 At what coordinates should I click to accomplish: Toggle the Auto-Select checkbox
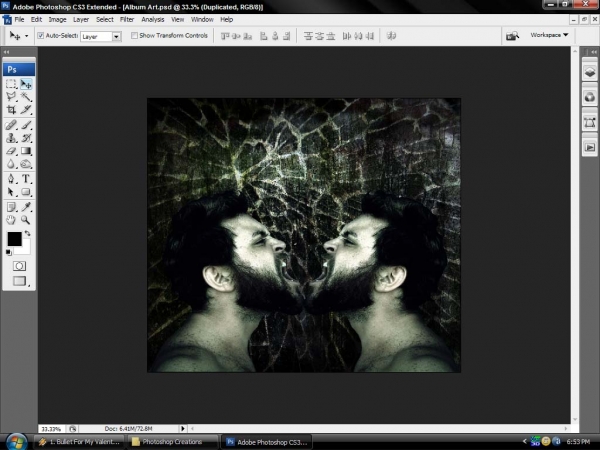41,36
